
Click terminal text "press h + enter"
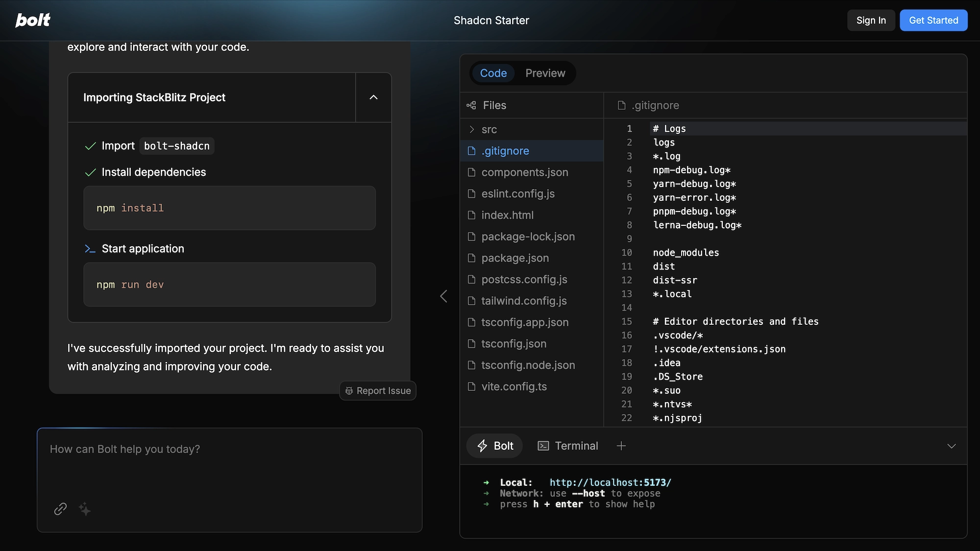[541, 504]
